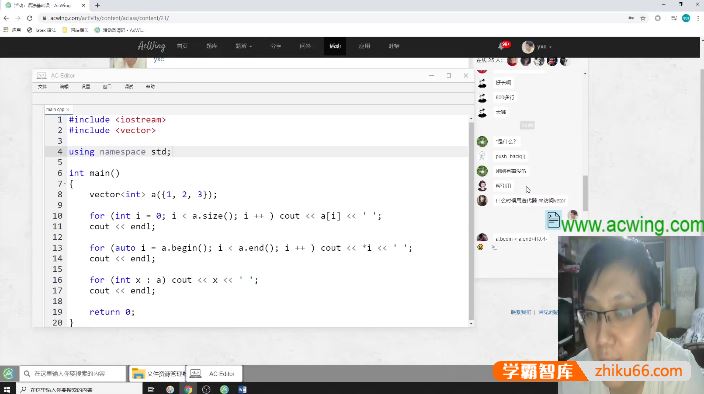Open the Chrome profile avatar icon

tap(686, 18)
